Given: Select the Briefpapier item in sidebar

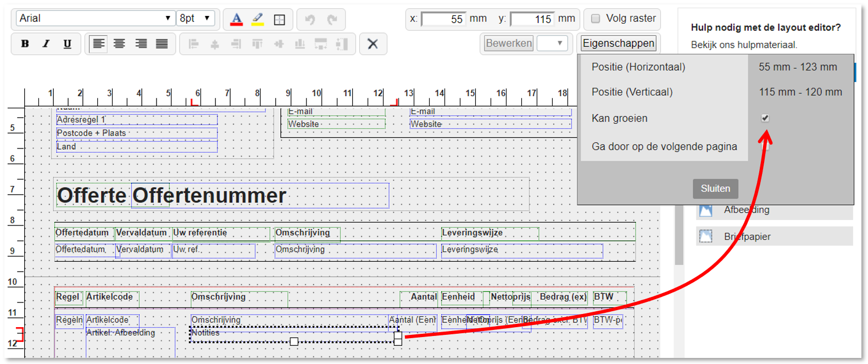Looking at the screenshot, I should [x=747, y=236].
